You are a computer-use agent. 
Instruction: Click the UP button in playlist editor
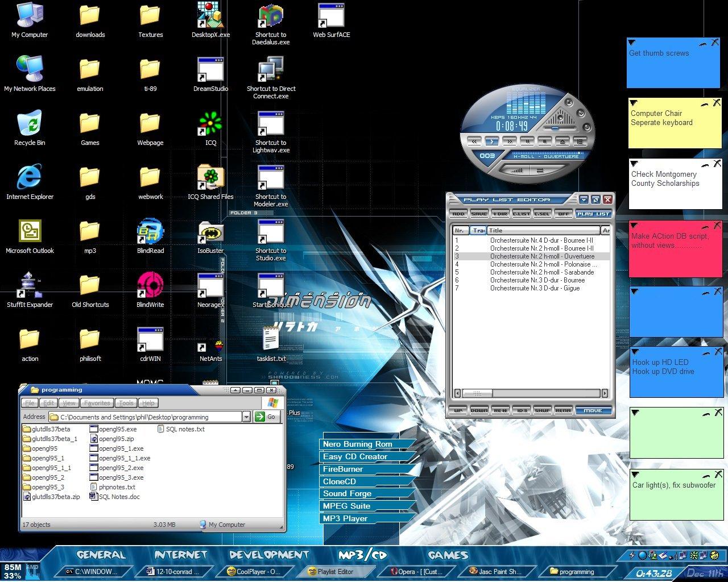click(x=458, y=410)
